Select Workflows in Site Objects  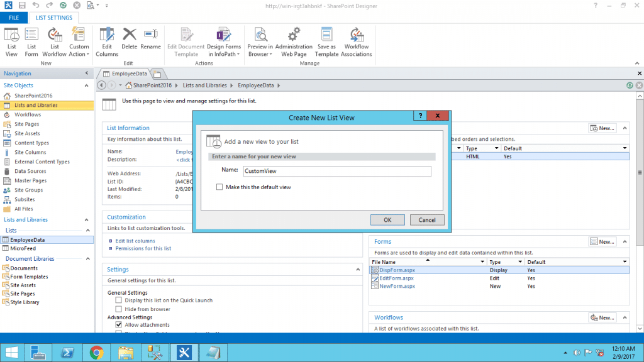click(28, 114)
